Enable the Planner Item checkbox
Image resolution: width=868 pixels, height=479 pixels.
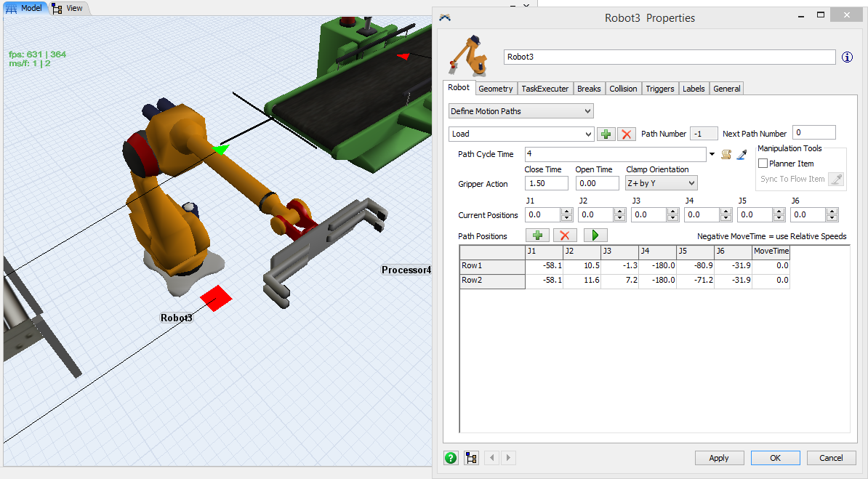coord(763,164)
